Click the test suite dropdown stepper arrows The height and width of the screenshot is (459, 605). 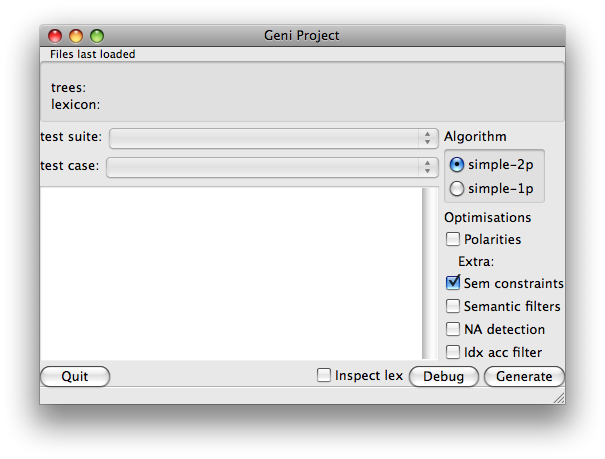pos(428,138)
